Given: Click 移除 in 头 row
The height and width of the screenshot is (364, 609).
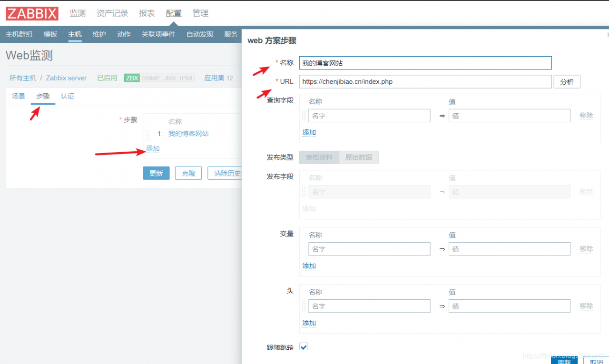Looking at the screenshot, I should click(x=586, y=306).
